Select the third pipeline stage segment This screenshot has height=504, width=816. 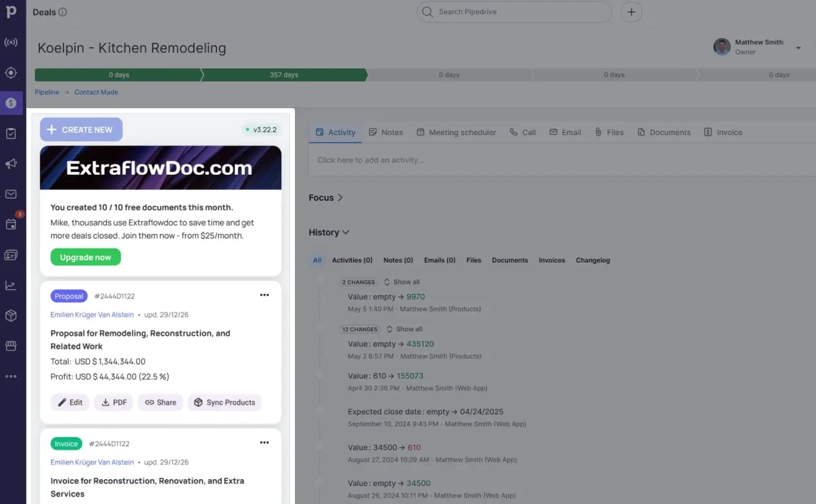449,75
